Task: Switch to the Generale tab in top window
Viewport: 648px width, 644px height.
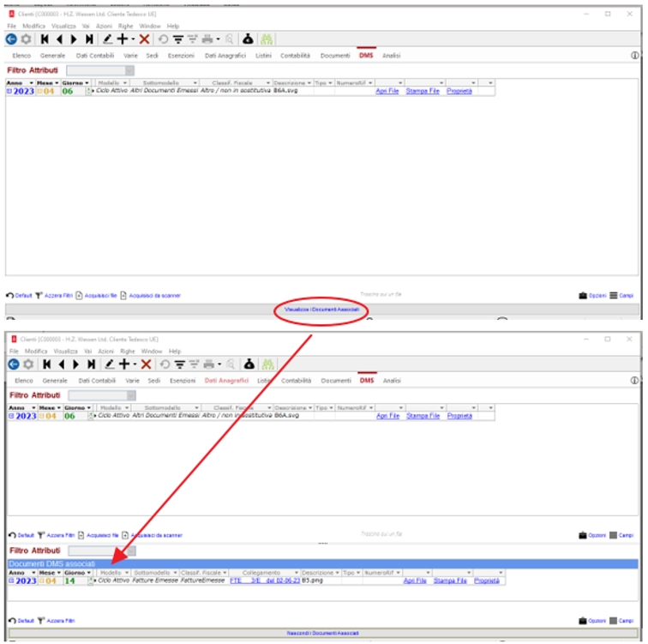Action: [52, 56]
